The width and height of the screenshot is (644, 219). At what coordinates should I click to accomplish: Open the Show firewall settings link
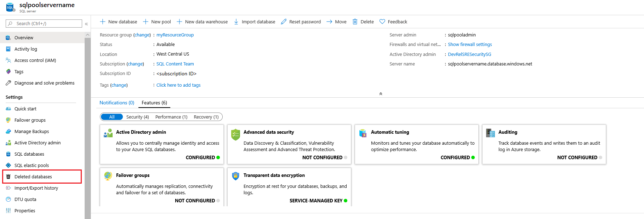click(x=470, y=45)
